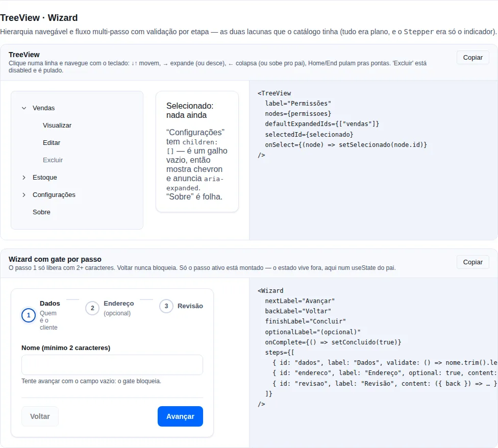Click the Revisão step label
This screenshot has width=498, height=448.
(x=190, y=306)
